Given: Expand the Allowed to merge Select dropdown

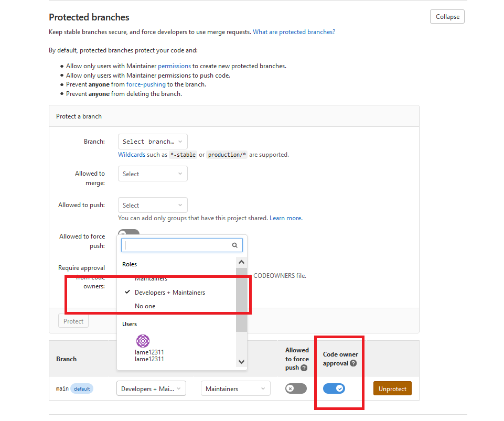Looking at the screenshot, I should coord(153,174).
